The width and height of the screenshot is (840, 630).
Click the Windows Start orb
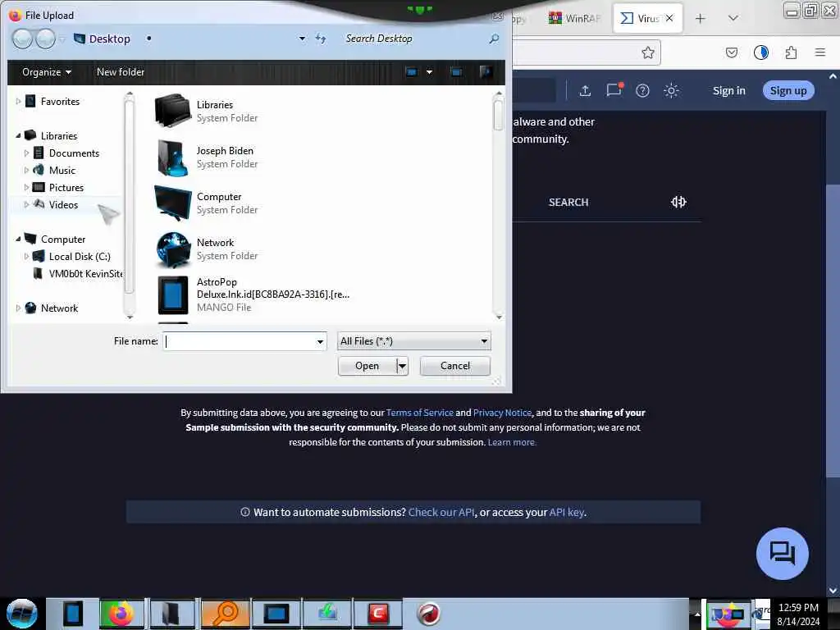[21, 614]
